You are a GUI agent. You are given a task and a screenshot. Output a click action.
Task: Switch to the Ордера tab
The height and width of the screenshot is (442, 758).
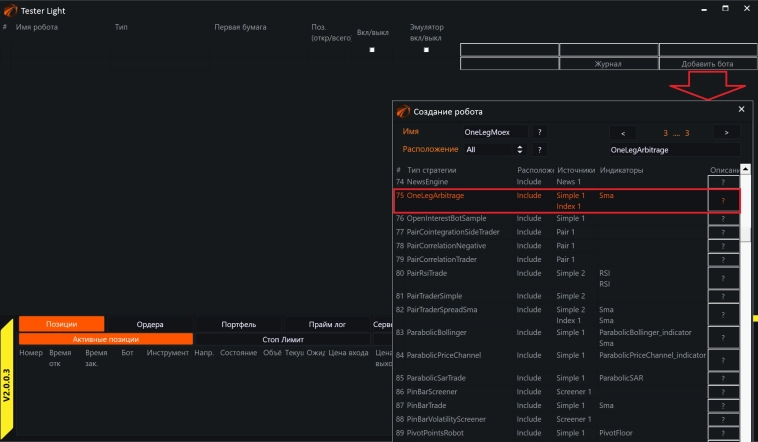pos(149,324)
